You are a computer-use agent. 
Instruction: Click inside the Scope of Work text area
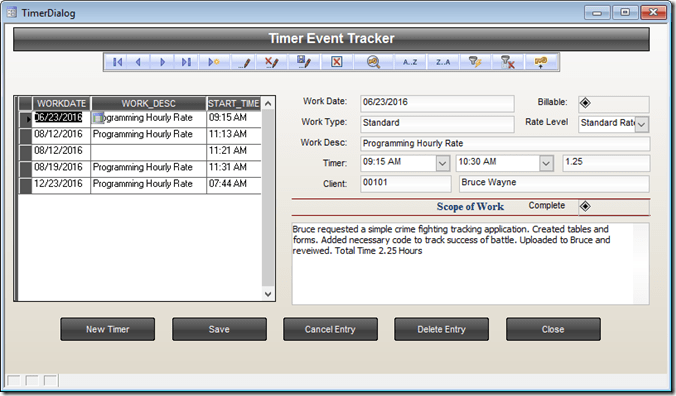(470, 264)
